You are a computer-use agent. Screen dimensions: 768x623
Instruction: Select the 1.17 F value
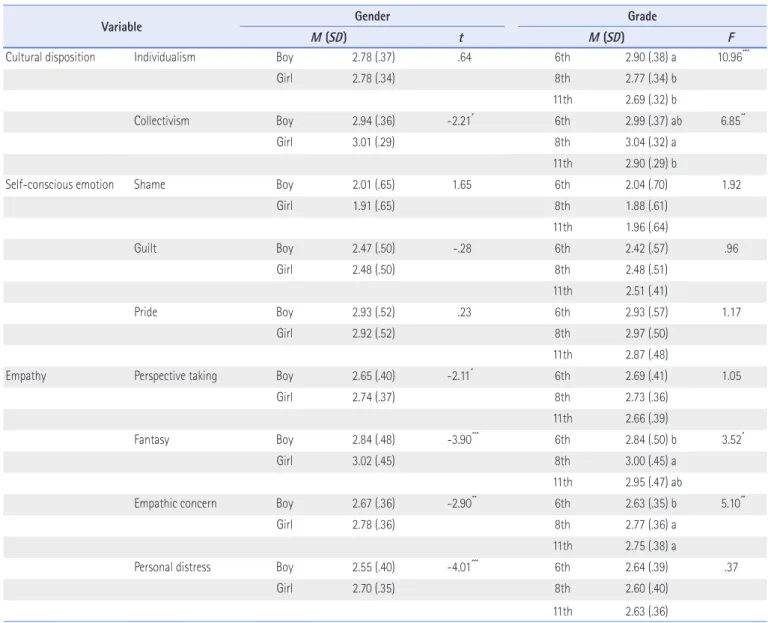[x=731, y=312]
